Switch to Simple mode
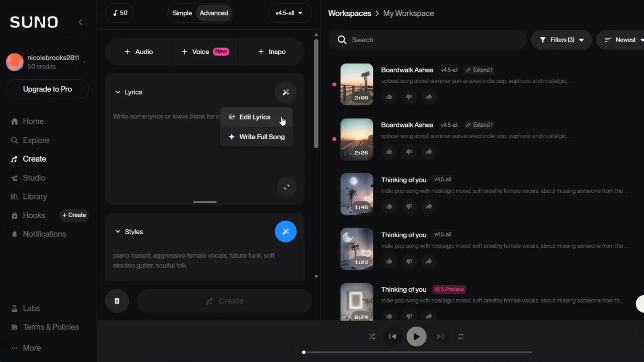Screen dimensions: 644x362 [182, 13]
